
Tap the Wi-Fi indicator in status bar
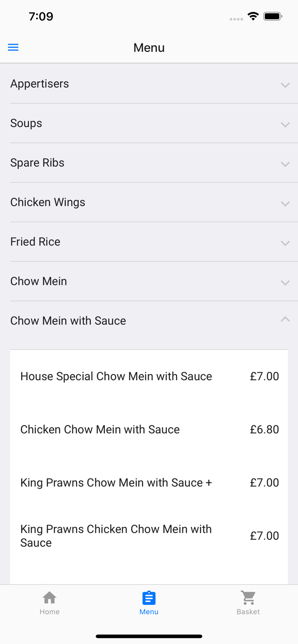[x=253, y=16]
